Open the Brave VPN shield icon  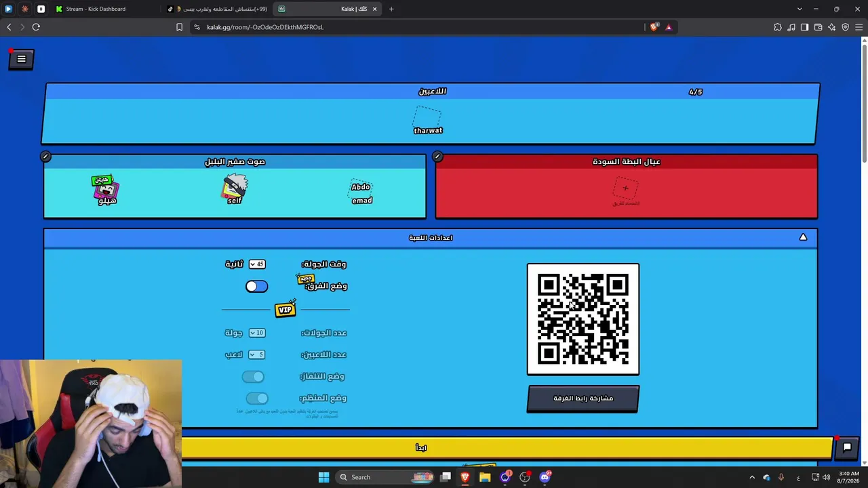click(x=846, y=27)
